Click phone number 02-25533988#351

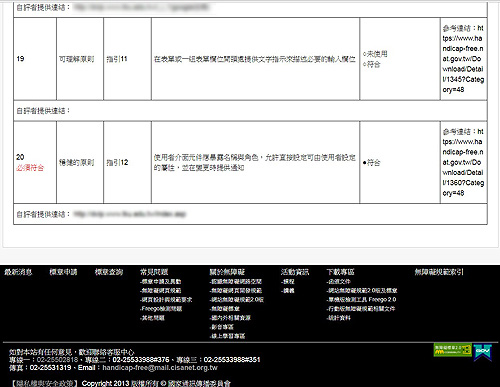[x=232, y=360]
